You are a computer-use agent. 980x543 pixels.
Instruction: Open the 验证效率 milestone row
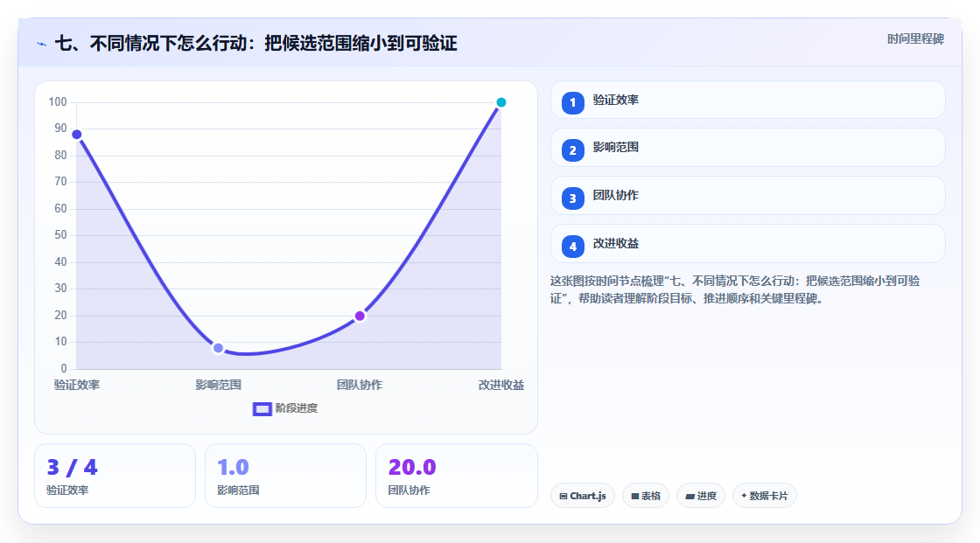pyautogui.click(x=747, y=100)
